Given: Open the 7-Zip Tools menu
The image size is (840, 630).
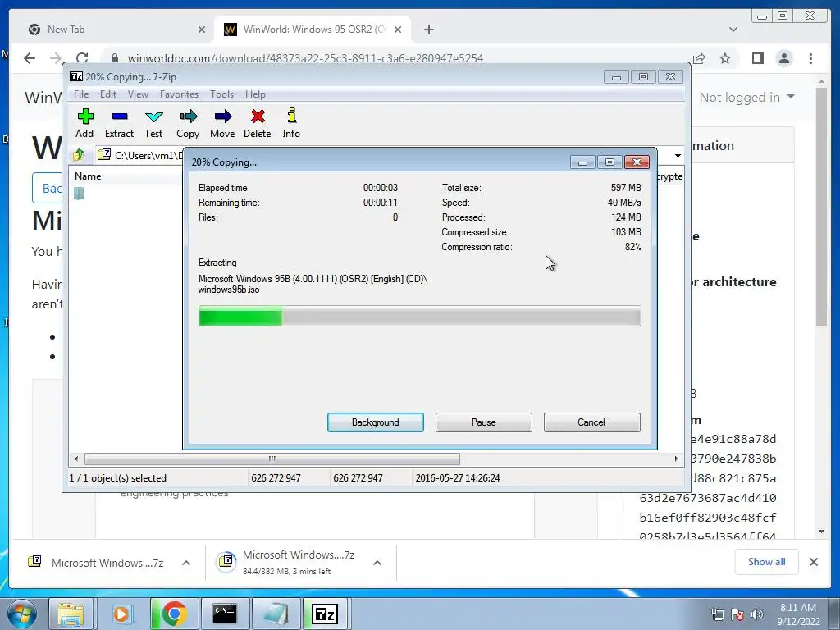Looking at the screenshot, I should coord(221,94).
